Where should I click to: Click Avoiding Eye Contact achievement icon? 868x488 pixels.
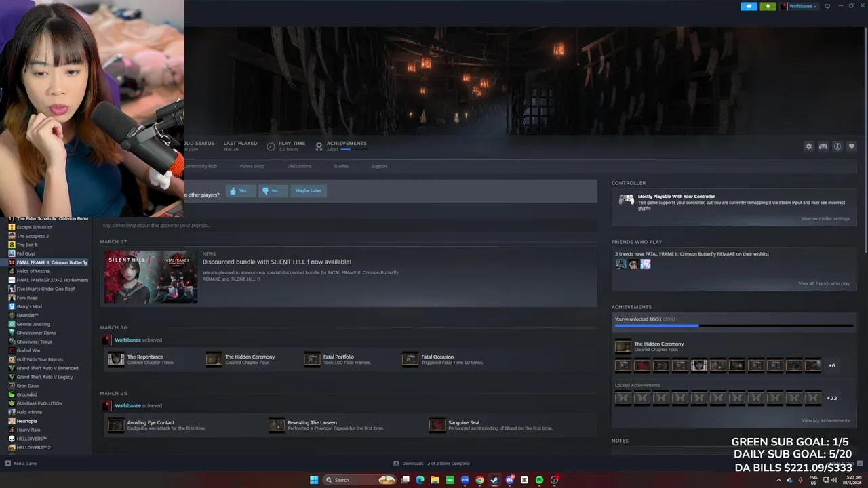[116, 425]
